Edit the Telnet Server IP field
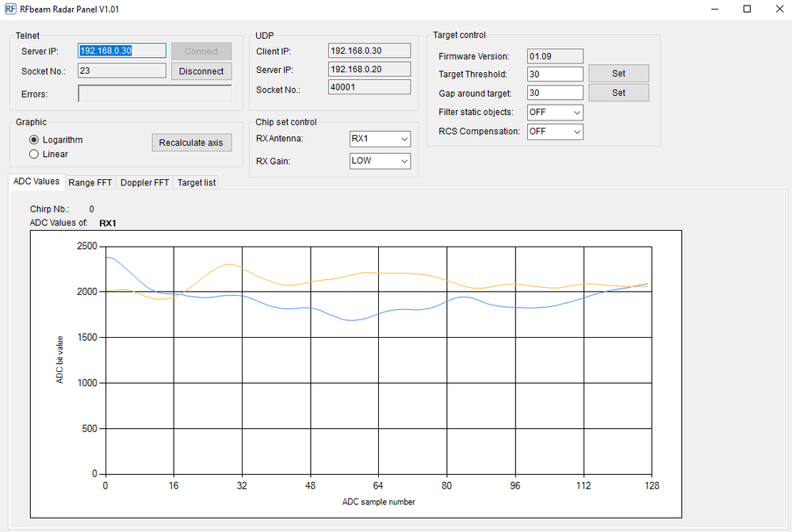 [121, 50]
